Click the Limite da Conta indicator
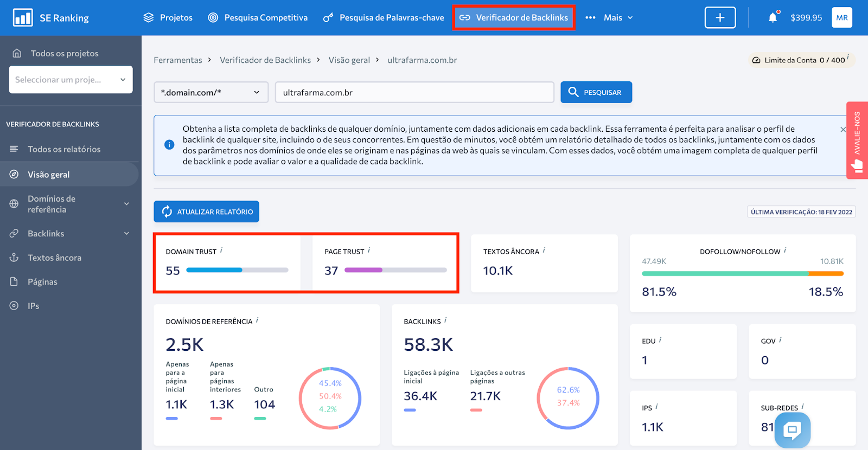 [801, 60]
